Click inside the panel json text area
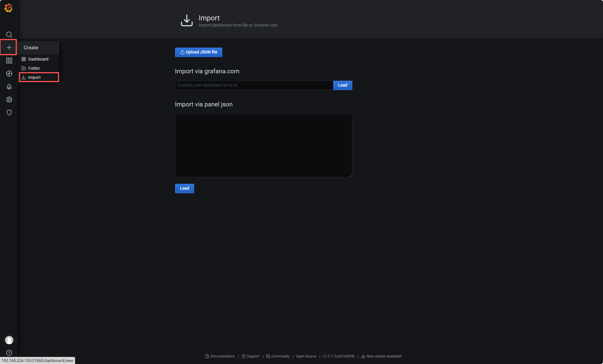 pos(263,145)
